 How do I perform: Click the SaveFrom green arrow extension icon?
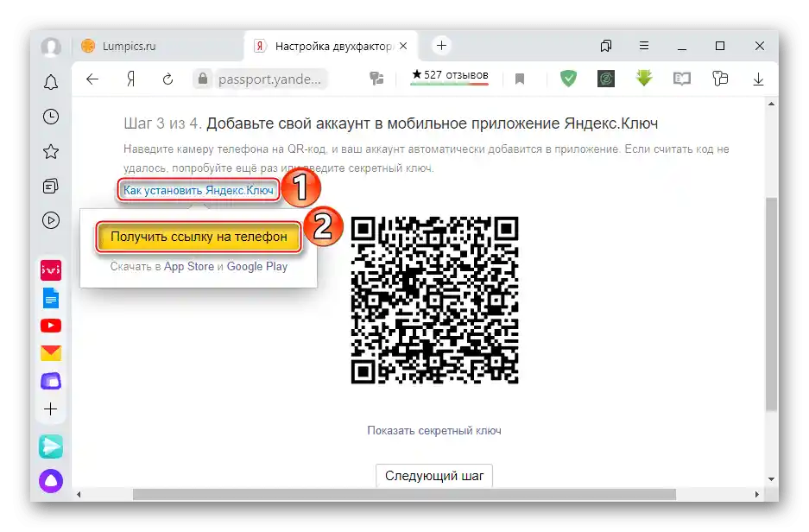pos(644,79)
